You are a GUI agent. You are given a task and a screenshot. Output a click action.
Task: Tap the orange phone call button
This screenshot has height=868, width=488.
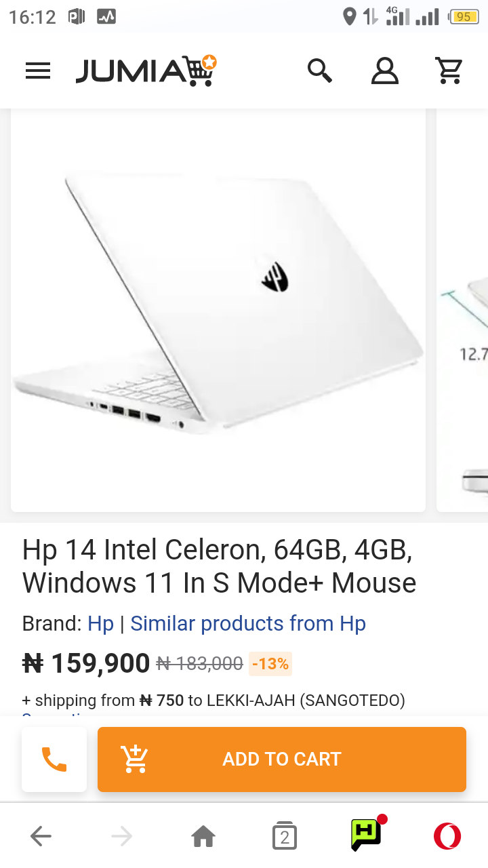(54, 759)
